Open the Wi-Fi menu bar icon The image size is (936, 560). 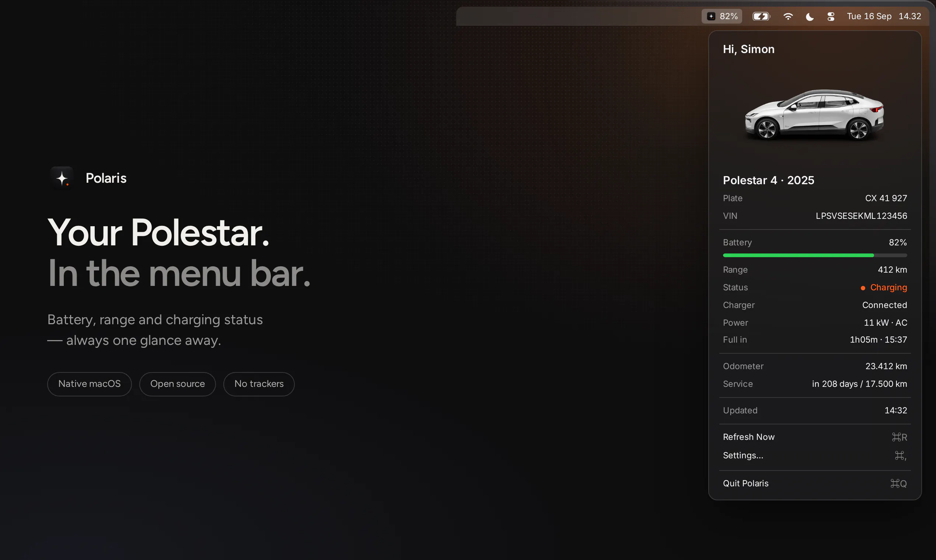(x=788, y=16)
